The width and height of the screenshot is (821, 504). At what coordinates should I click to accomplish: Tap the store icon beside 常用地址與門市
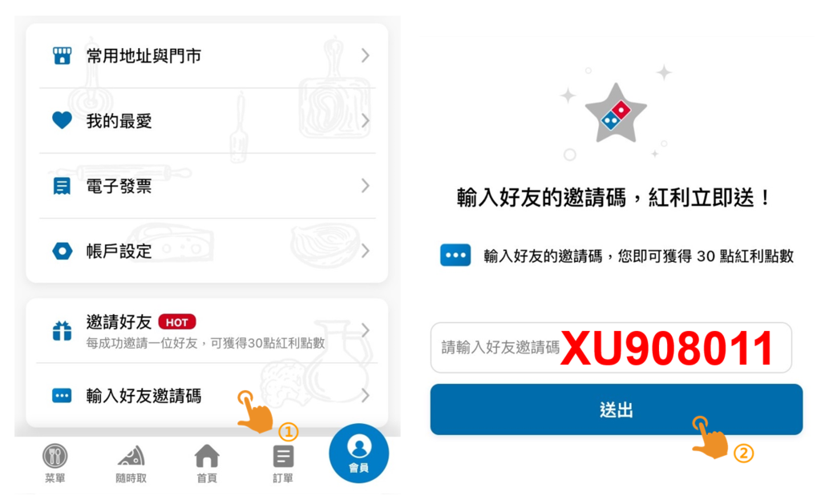tap(62, 55)
